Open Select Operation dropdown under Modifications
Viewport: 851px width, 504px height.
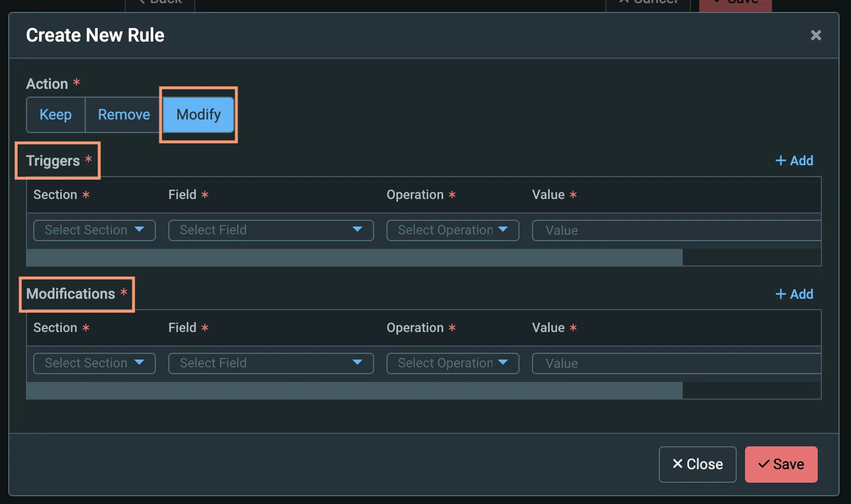coord(453,363)
